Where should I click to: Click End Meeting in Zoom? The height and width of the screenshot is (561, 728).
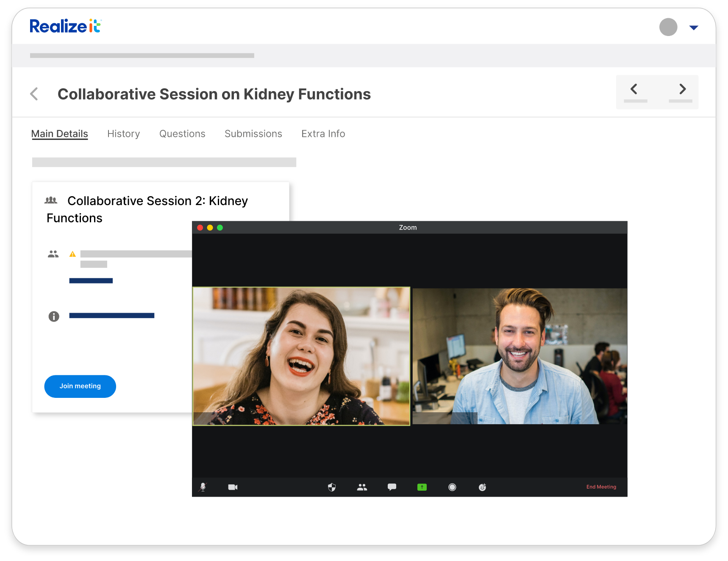601,487
